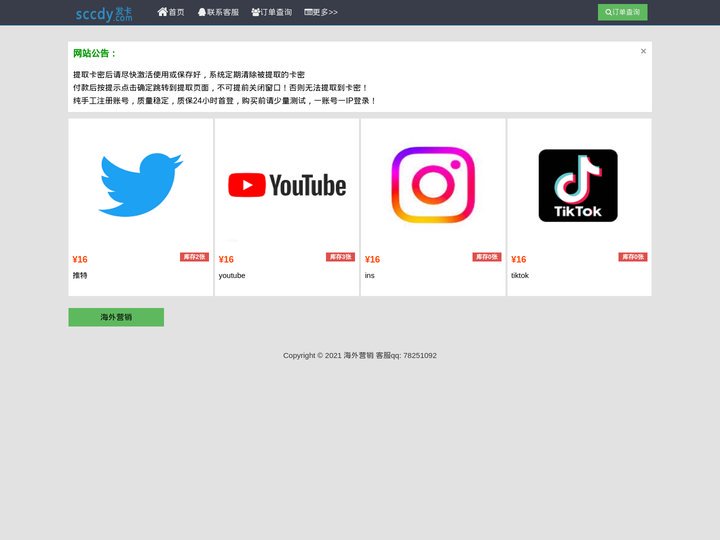720x540 pixels.
Task: Click the 网站公告 heading
Action: [x=95, y=53]
